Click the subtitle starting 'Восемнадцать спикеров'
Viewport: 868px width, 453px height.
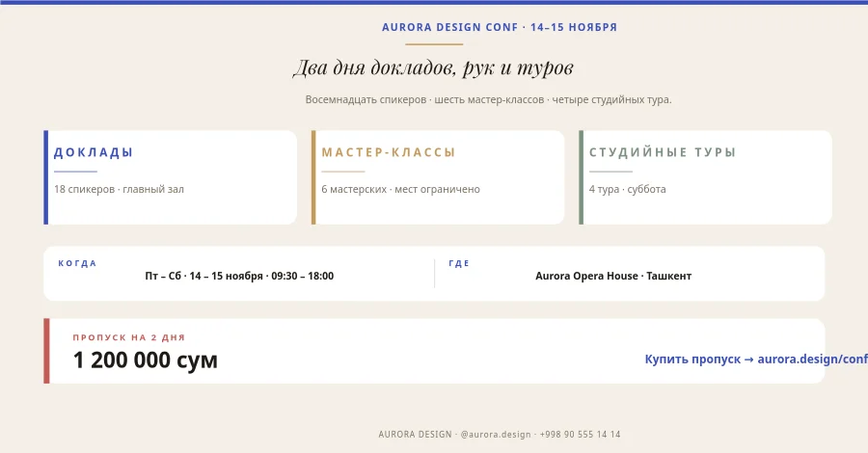(488, 99)
